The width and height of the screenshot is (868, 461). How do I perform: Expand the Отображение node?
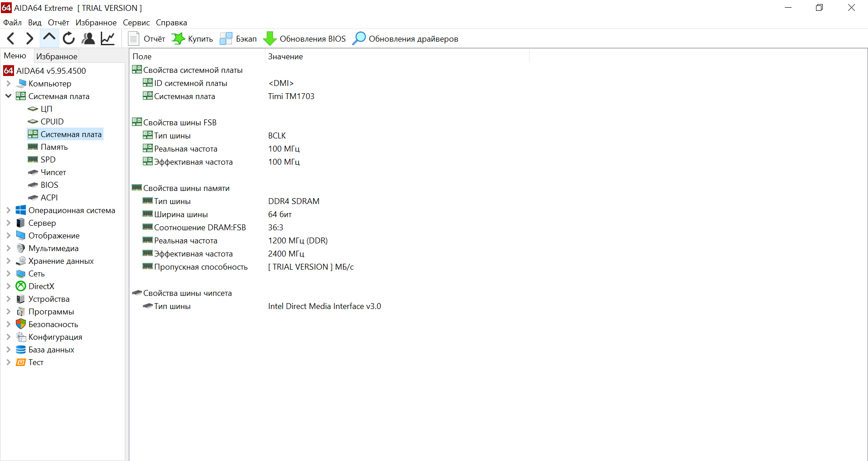point(8,235)
